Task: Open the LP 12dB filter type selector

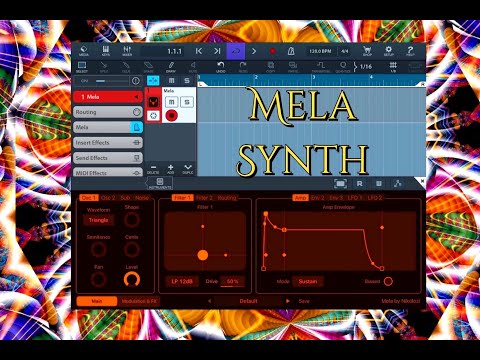Action: [x=182, y=281]
